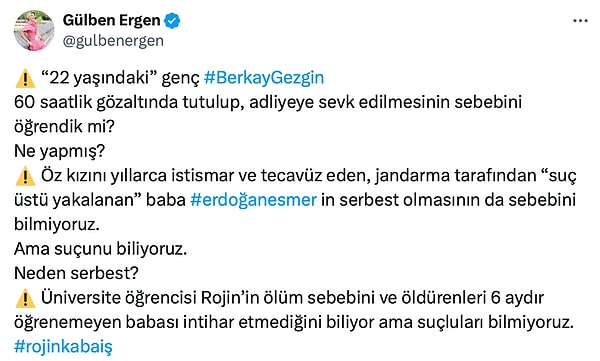600x361 pixels.
Task: Click the "Ama suçunu biliyoruz." sentence
Action: 101,249
